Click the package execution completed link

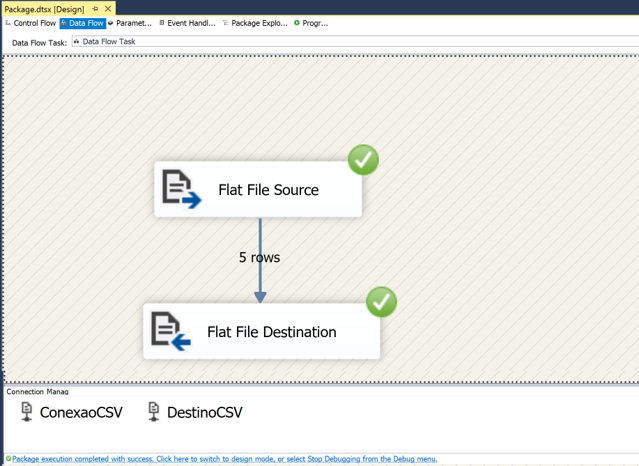pyautogui.click(x=225, y=459)
